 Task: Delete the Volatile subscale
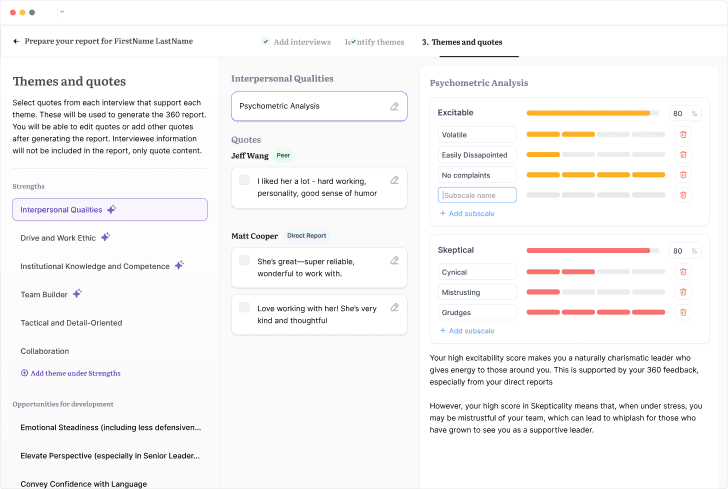pyautogui.click(x=683, y=134)
